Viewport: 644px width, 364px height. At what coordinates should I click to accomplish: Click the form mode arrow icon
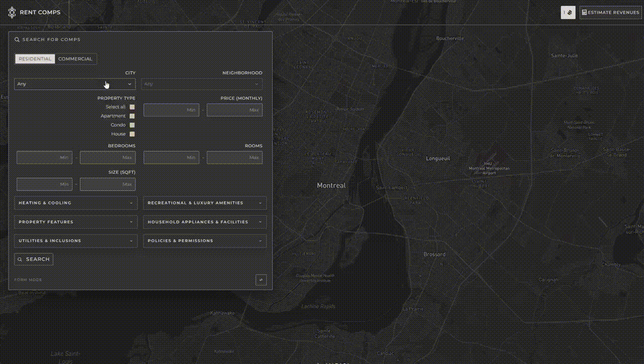click(x=261, y=280)
